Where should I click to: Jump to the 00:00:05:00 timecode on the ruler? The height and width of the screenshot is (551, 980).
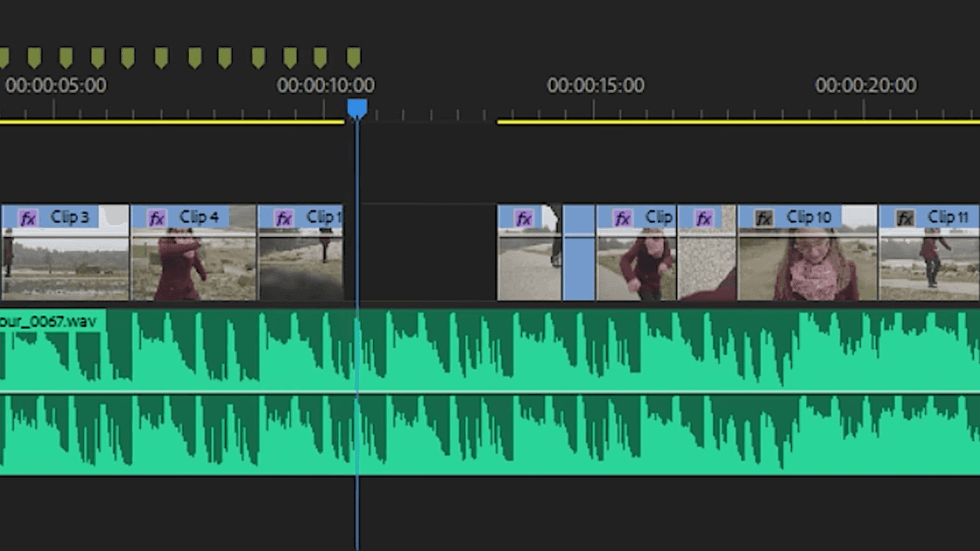pos(55,85)
